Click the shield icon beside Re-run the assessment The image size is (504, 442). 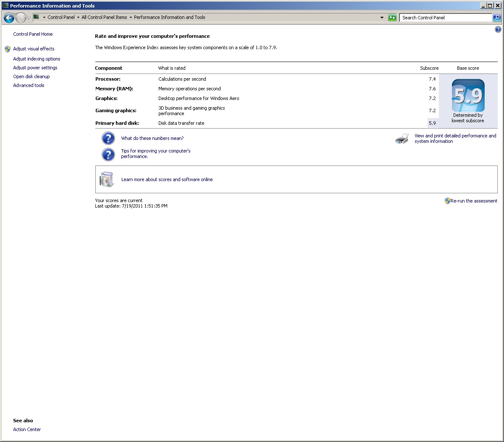tap(447, 201)
